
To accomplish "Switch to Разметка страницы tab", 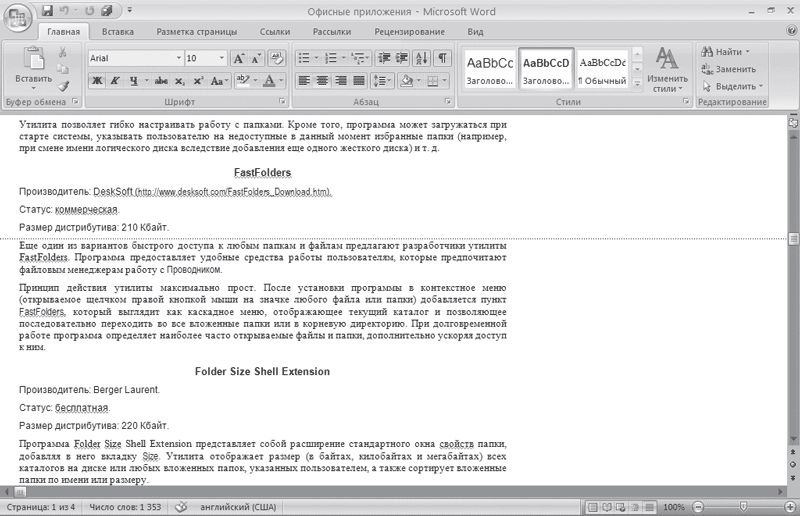I will (196, 32).
